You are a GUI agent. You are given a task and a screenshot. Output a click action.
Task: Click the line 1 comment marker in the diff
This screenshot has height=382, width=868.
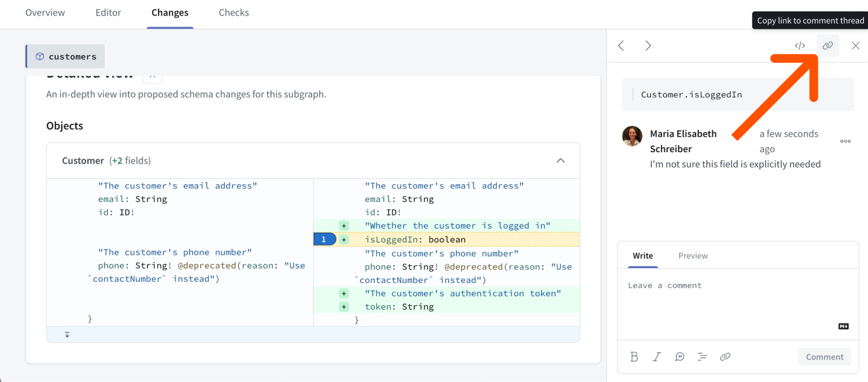click(325, 238)
